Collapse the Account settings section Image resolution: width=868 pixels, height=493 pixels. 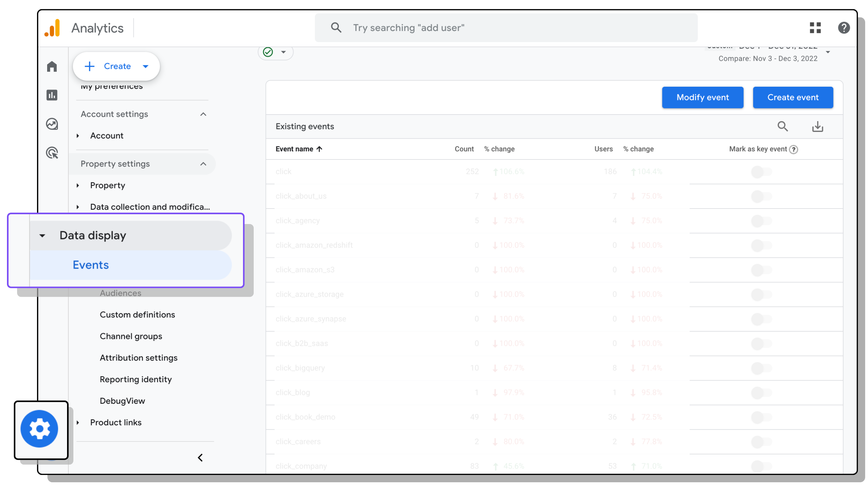[x=203, y=114]
